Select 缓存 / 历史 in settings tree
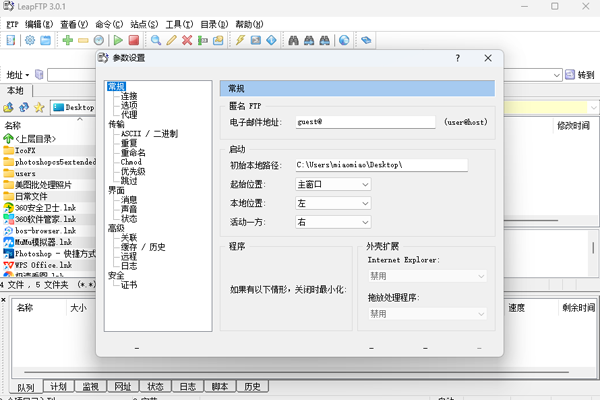The height and width of the screenshot is (400, 600). pyautogui.click(x=143, y=247)
